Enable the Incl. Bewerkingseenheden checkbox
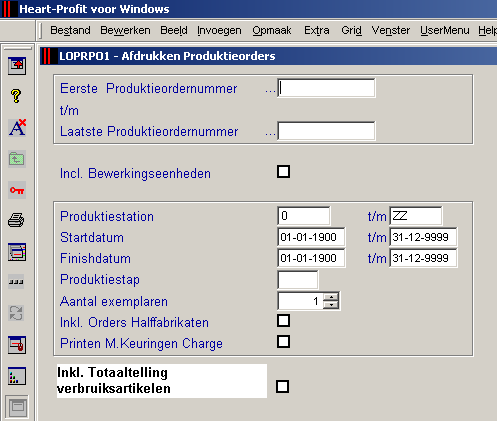497x421 pixels. click(283, 172)
